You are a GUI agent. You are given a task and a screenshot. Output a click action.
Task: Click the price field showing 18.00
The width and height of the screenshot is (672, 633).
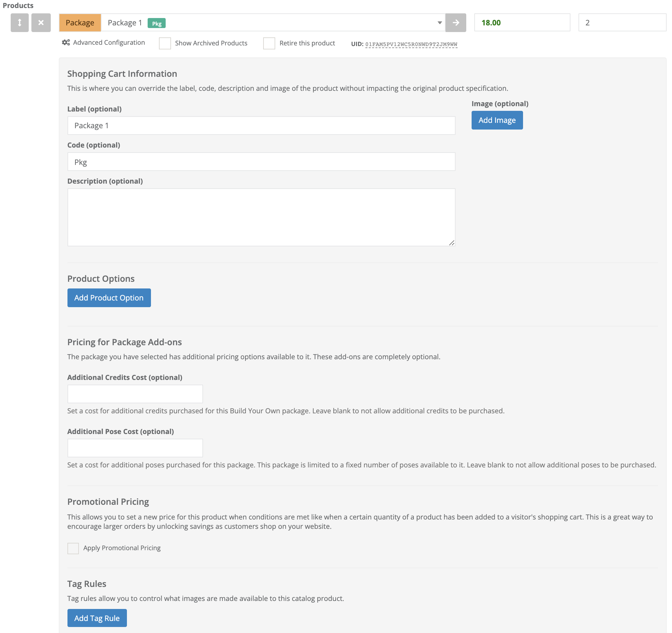pos(522,23)
